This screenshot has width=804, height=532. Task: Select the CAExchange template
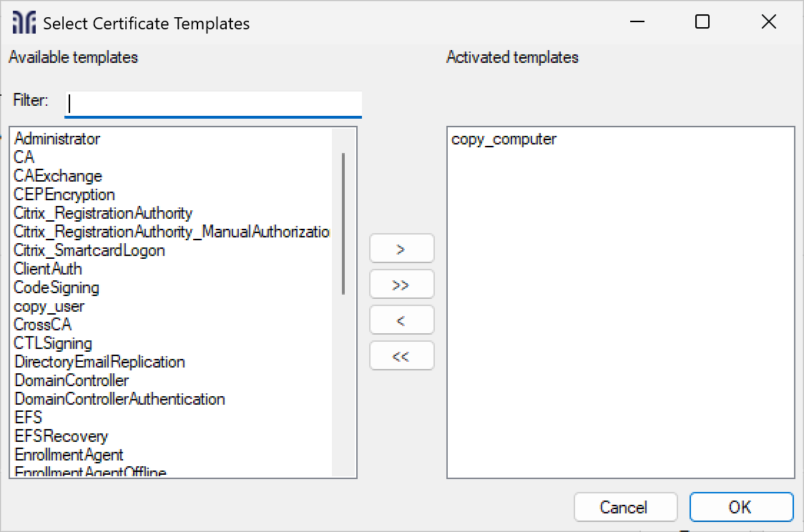(59, 176)
